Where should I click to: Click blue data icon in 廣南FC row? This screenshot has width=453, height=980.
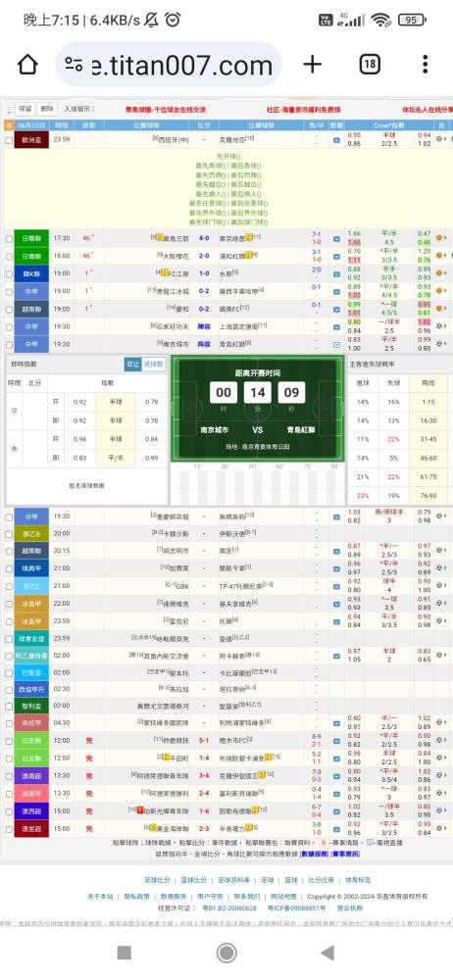click(x=336, y=309)
